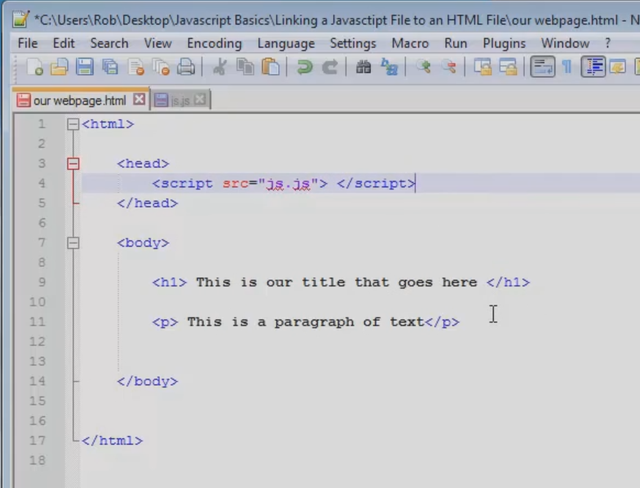Screen dimensions: 640x488
Task: Click the User Defined Language icon
Action: pos(618,67)
